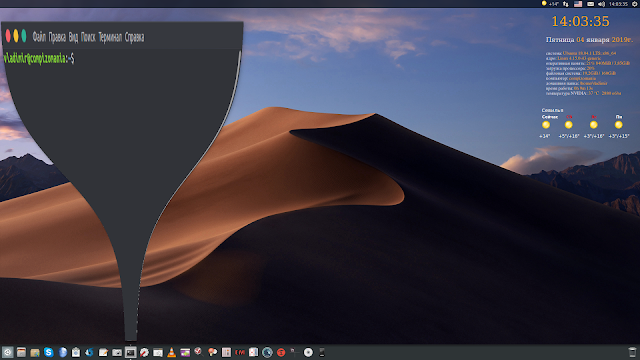Click the date text Пятница 04 января 2019г.
This screenshot has width=640, height=360.
tap(589, 40)
